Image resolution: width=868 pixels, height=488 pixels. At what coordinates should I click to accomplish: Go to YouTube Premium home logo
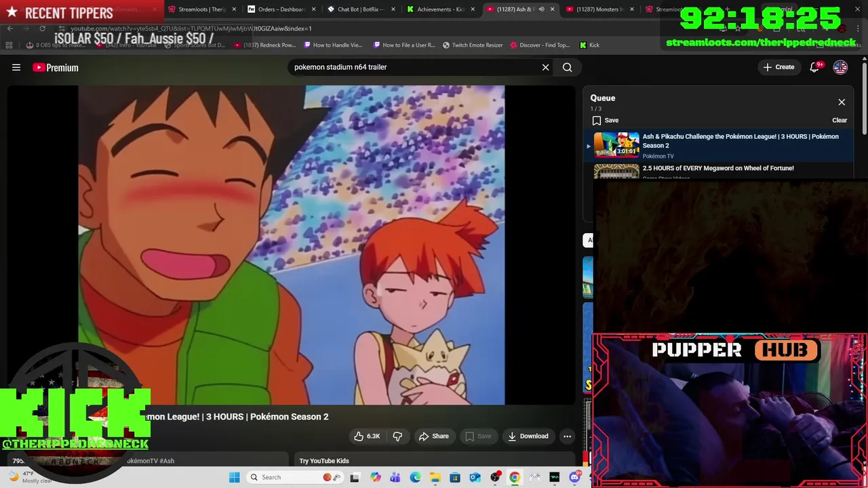tap(56, 67)
